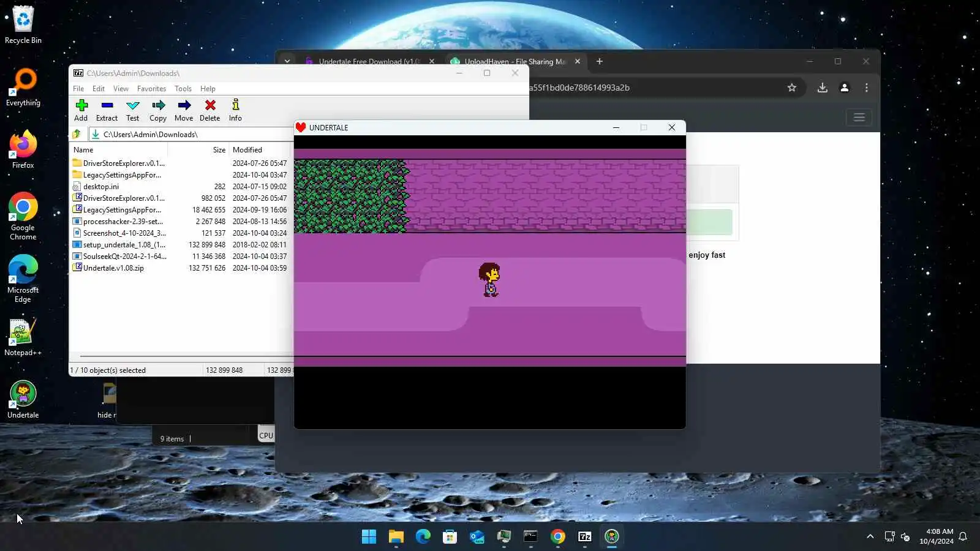Click the Add button in 7-Zip toolbar
980x551 pixels.
tap(81, 110)
